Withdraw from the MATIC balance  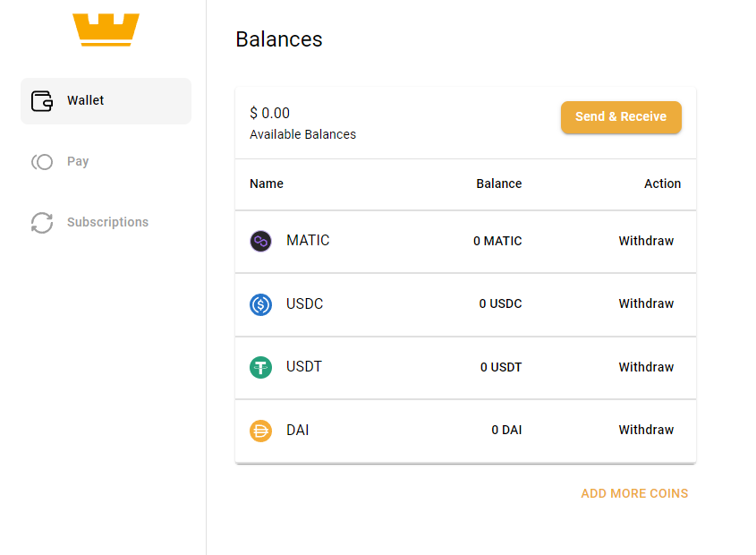tap(646, 241)
